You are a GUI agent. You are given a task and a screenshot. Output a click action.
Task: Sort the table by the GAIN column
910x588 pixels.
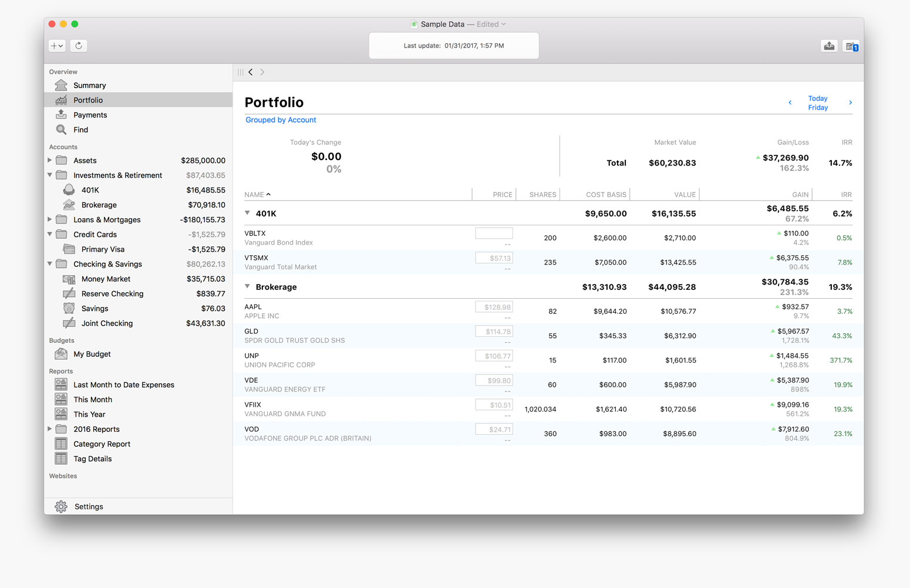click(x=800, y=194)
